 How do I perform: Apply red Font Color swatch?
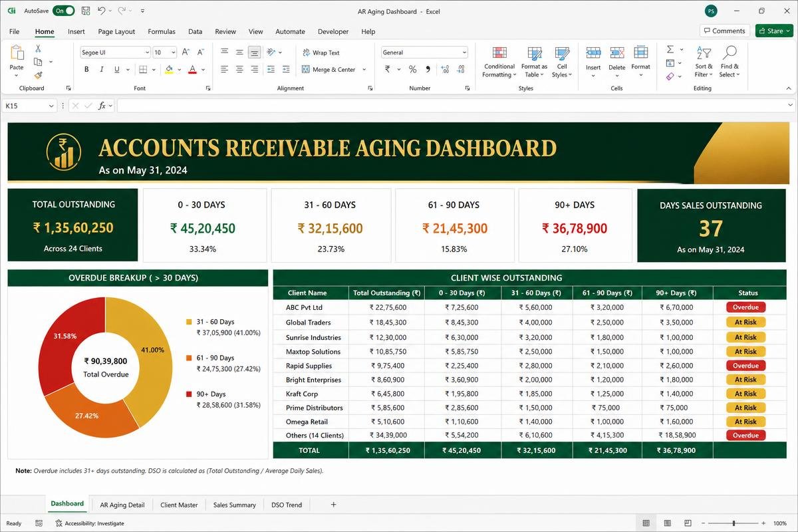(x=192, y=69)
